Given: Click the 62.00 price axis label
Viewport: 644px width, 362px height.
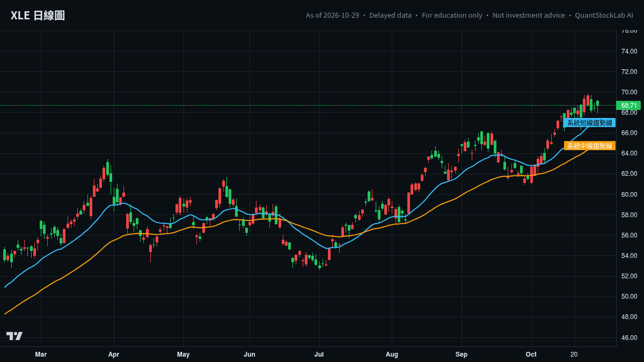Looking at the screenshot, I should [629, 174].
